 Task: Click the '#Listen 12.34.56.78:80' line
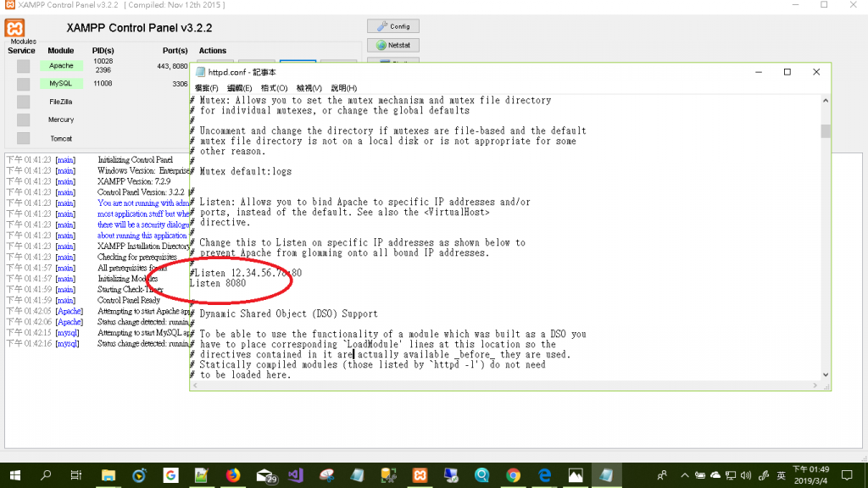246,273
